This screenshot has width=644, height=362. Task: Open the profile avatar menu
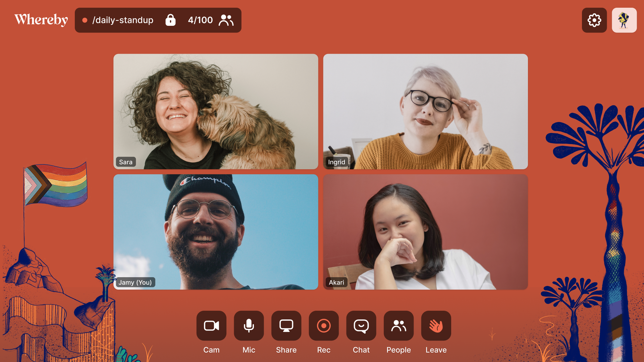624,20
